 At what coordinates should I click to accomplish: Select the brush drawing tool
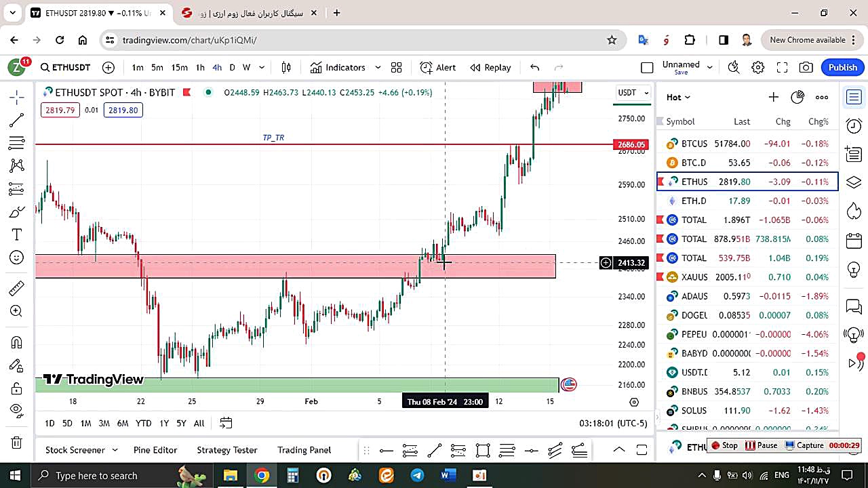(x=17, y=212)
